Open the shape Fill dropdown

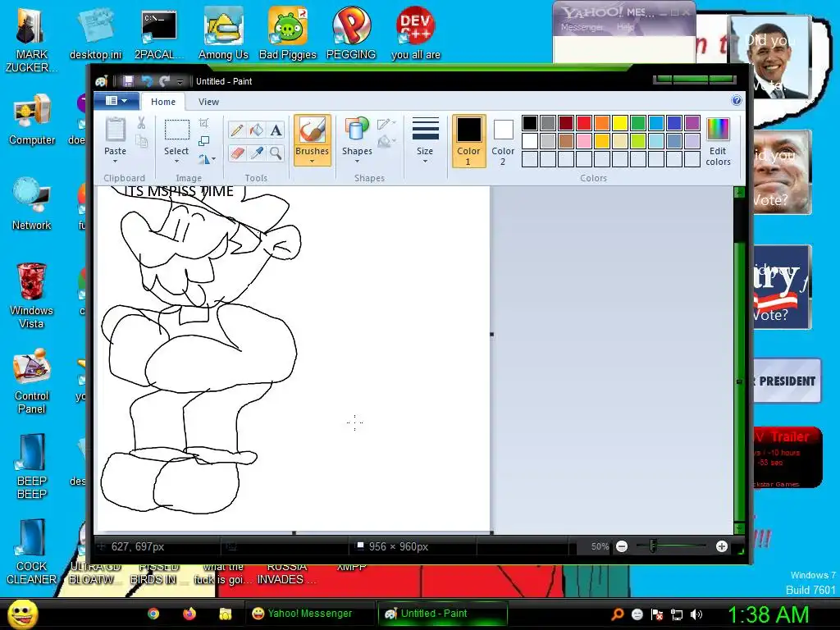386,142
